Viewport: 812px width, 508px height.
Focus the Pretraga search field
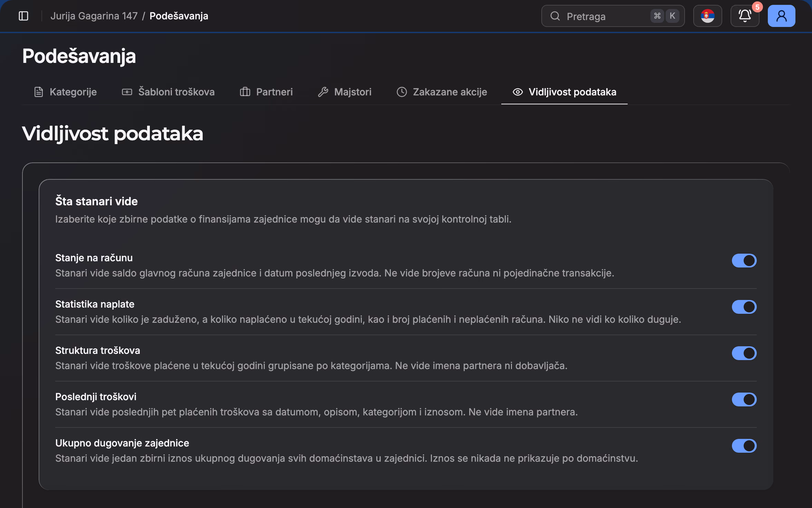point(613,16)
